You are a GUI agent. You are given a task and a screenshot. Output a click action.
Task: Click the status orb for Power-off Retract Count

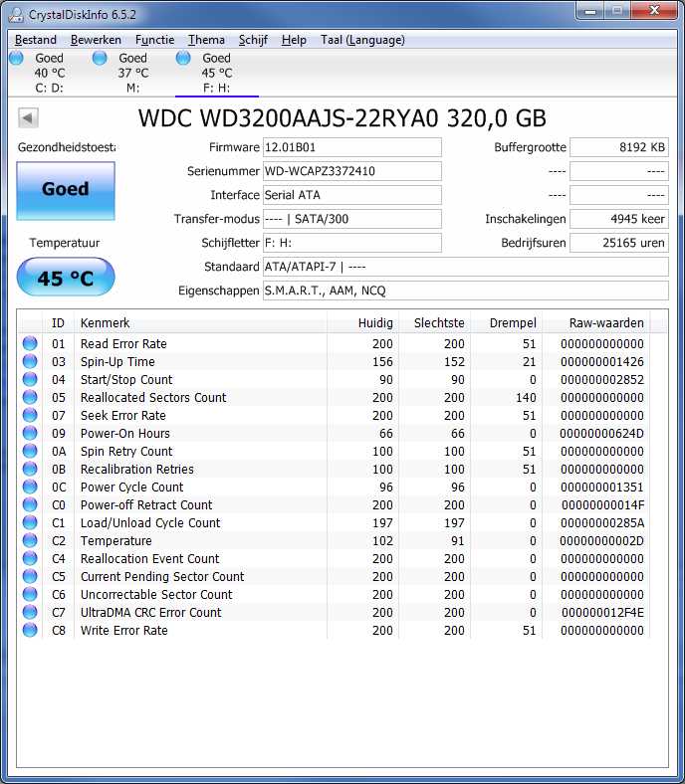tap(30, 505)
